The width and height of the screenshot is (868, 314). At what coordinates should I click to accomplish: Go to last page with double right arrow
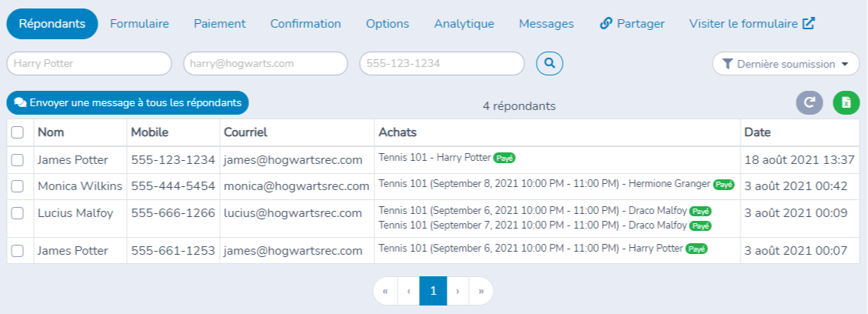481,291
